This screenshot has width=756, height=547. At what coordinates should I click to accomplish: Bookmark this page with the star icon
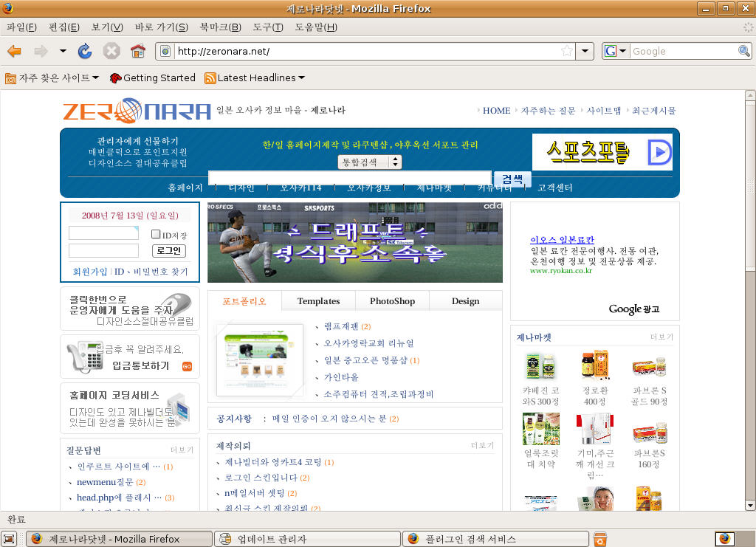566,51
